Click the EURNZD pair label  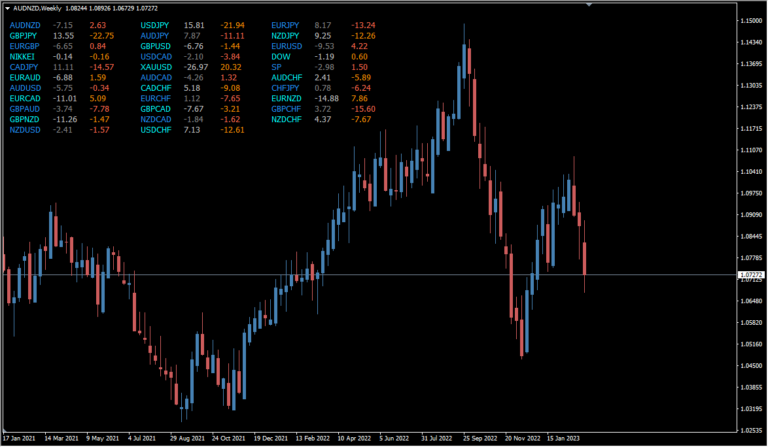287,99
